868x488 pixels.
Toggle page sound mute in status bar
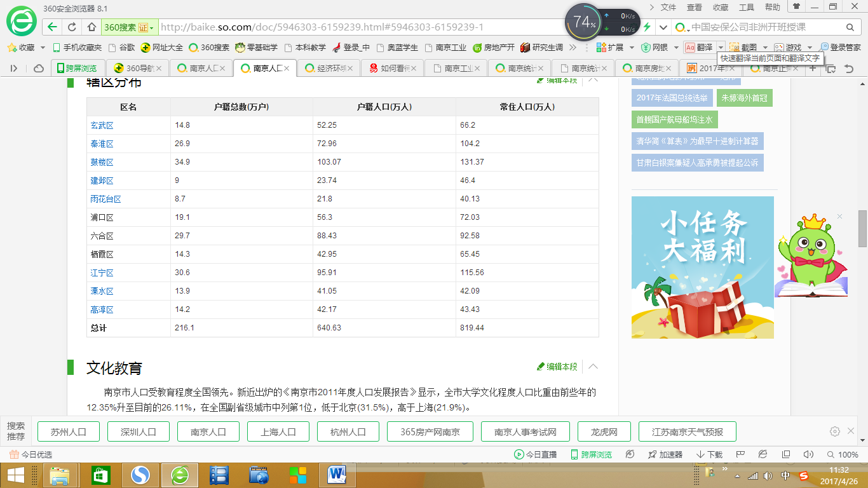click(808, 454)
